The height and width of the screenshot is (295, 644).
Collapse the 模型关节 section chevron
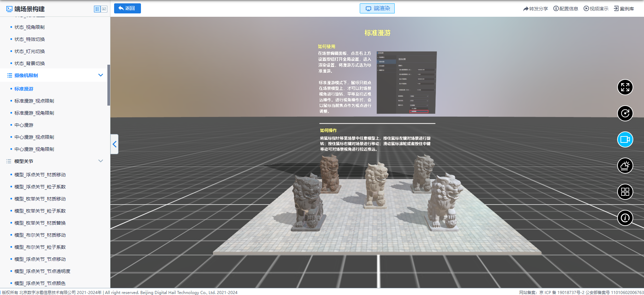(x=100, y=161)
